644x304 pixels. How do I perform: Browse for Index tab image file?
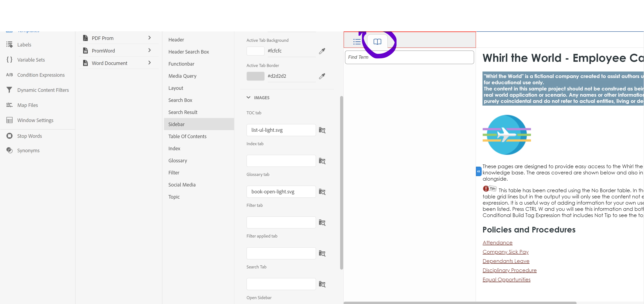tap(322, 161)
